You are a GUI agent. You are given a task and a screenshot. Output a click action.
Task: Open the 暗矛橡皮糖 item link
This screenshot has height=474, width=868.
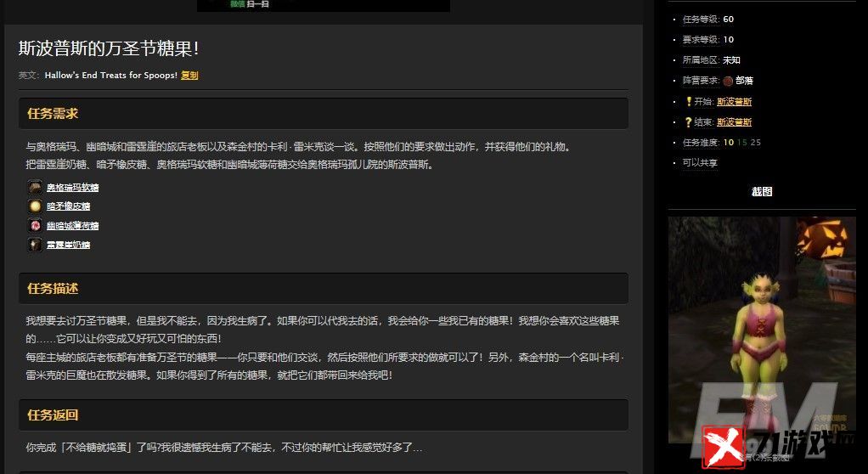point(68,206)
